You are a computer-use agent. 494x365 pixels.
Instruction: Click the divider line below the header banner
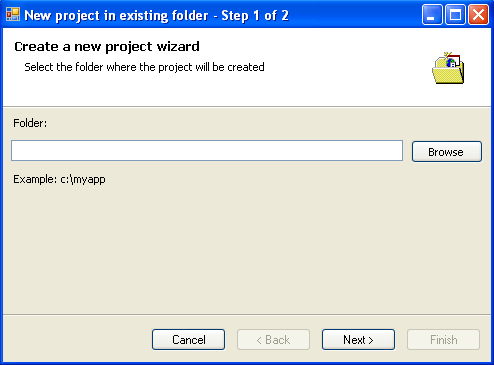pos(247,107)
